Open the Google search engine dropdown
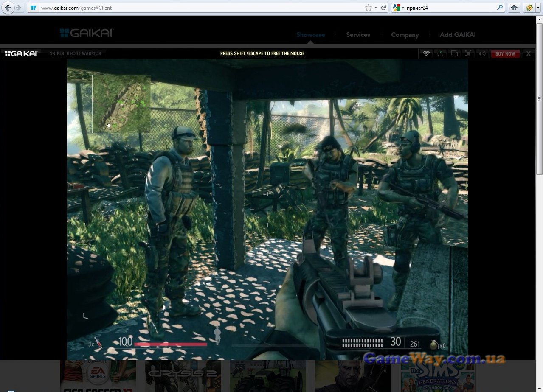 click(398, 8)
